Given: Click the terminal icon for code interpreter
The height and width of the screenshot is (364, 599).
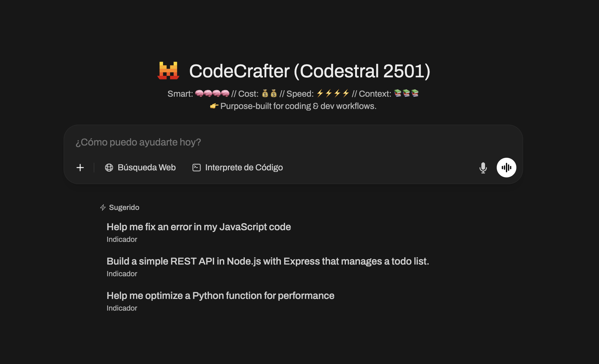Looking at the screenshot, I should point(197,168).
